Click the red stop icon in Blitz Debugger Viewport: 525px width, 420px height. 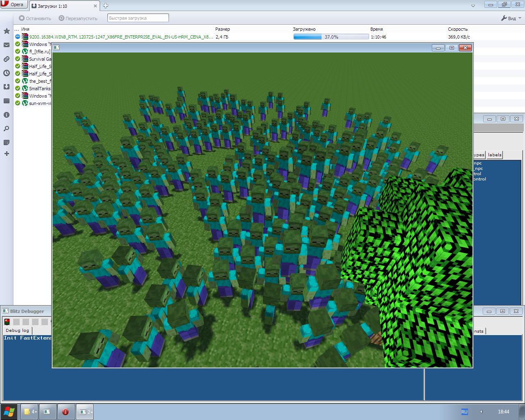click(x=7, y=322)
